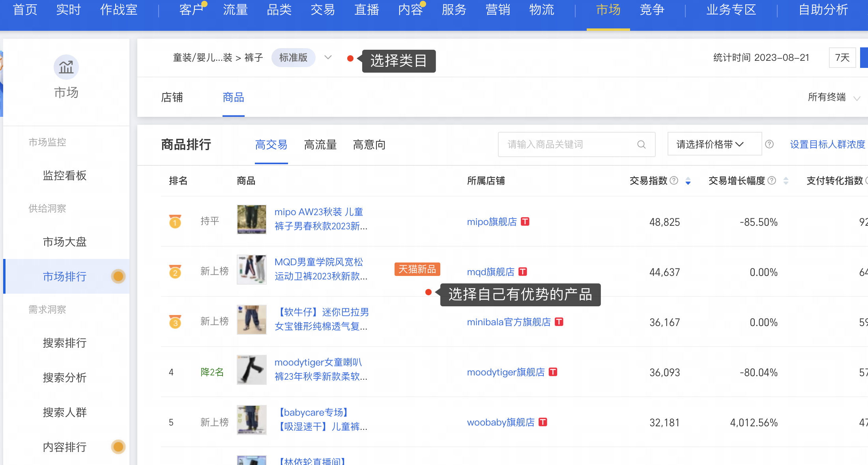Click the rank 1 gold medal icon
Screen dimensions: 868x465
(x=175, y=221)
